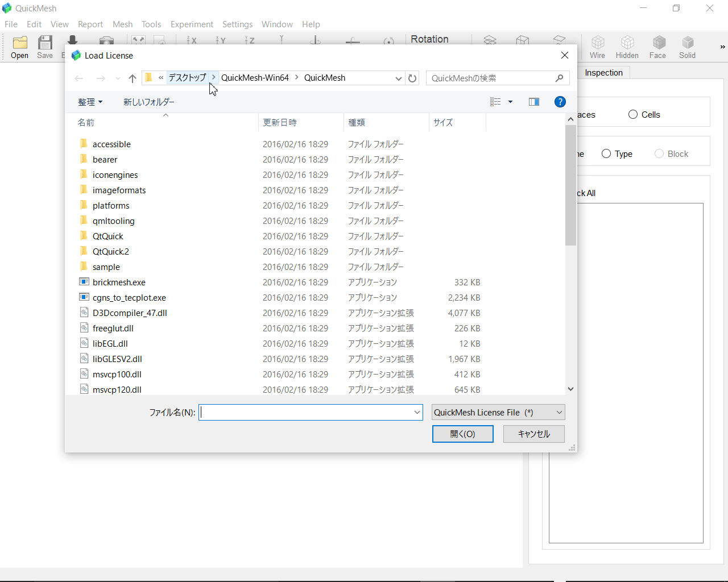Viewport: 728px width, 582px height.
Task: Go back in Load License dialog
Action: click(x=79, y=78)
